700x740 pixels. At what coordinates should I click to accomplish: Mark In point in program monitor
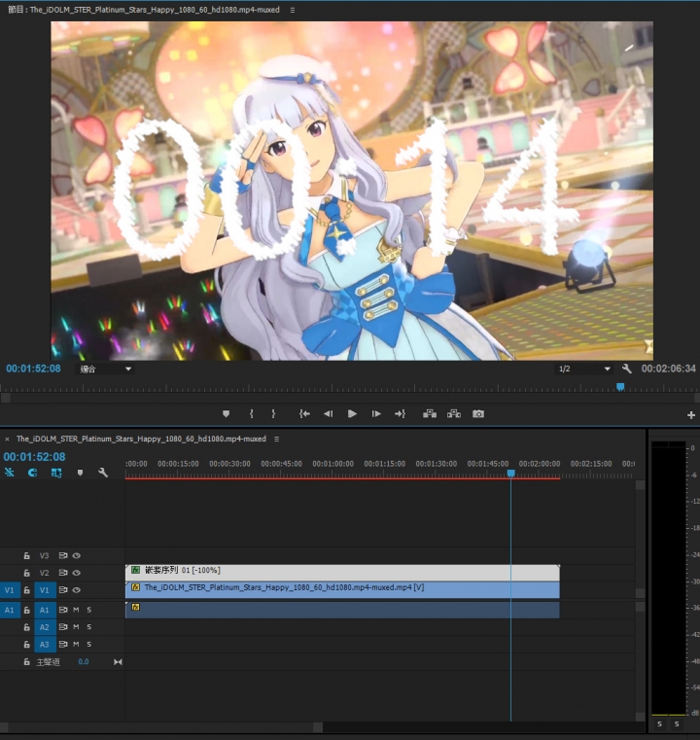(x=252, y=414)
